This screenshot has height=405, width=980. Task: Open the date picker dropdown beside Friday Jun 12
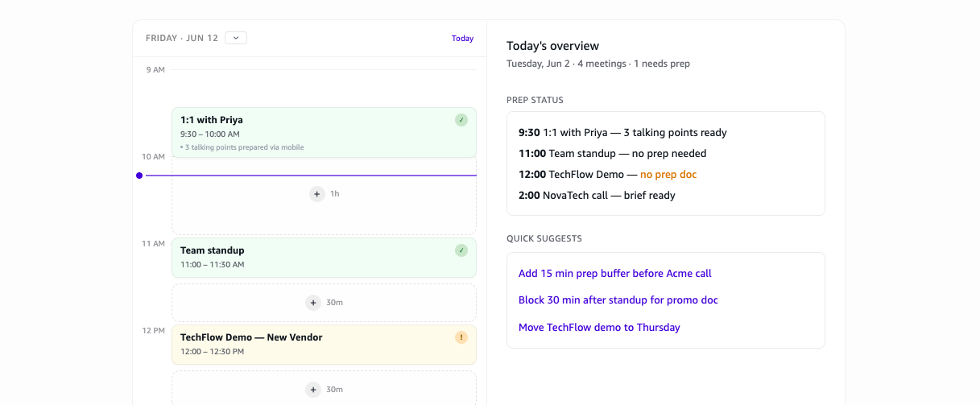[236, 38]
